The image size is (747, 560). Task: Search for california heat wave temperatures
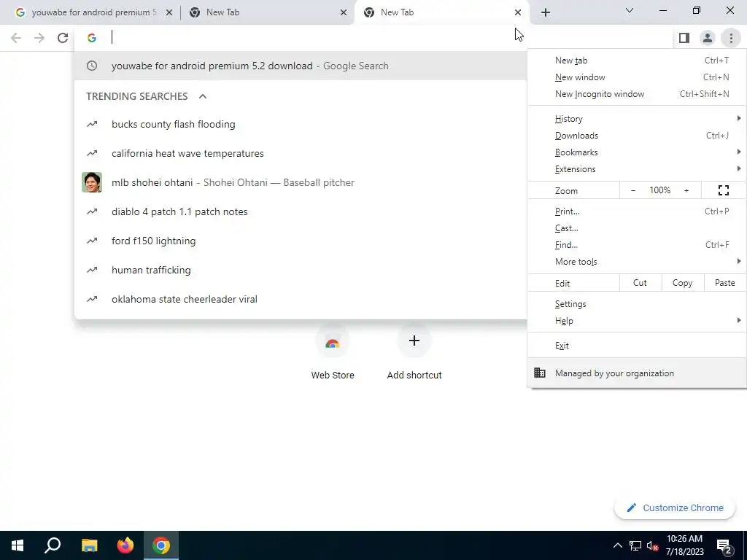click(x=301, y=153)
